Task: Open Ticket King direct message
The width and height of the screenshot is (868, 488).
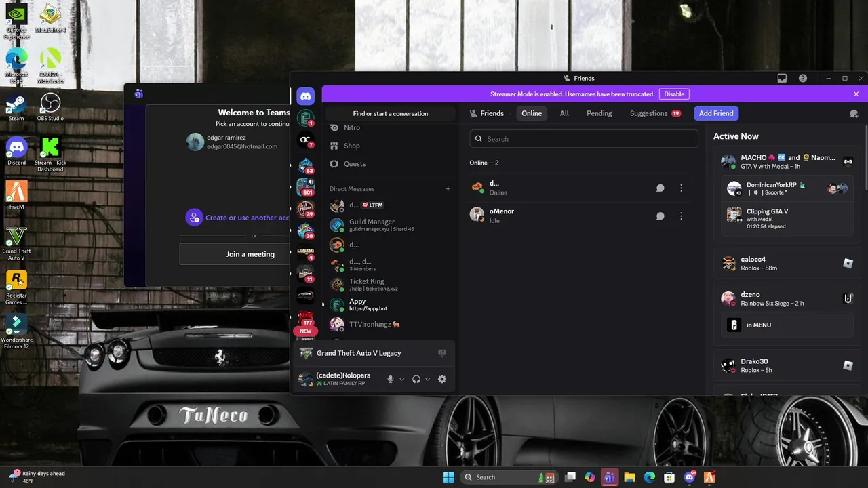Action: click(x=390, y=285)
